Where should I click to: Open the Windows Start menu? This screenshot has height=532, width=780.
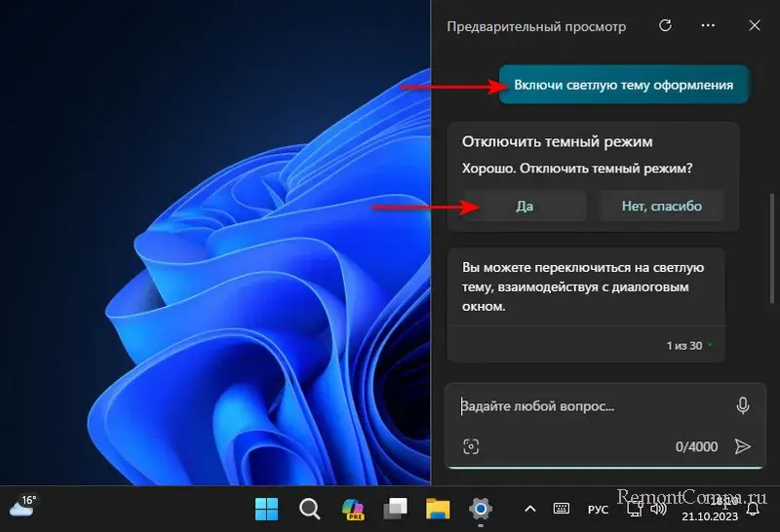pos(266,509)
